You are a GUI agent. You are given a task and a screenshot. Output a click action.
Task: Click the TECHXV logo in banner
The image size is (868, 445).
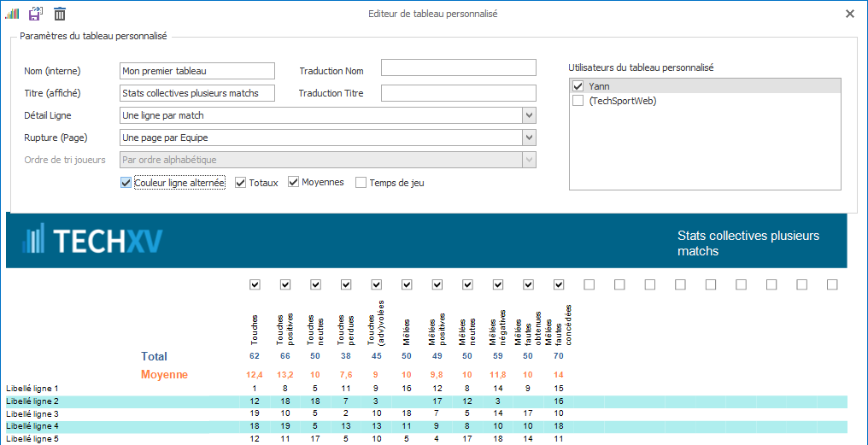[91, 241]
